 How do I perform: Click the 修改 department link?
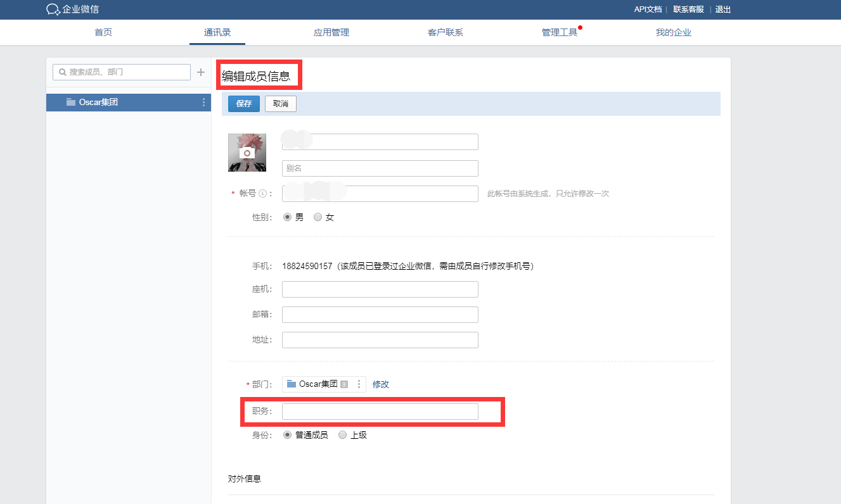(381, 384)
